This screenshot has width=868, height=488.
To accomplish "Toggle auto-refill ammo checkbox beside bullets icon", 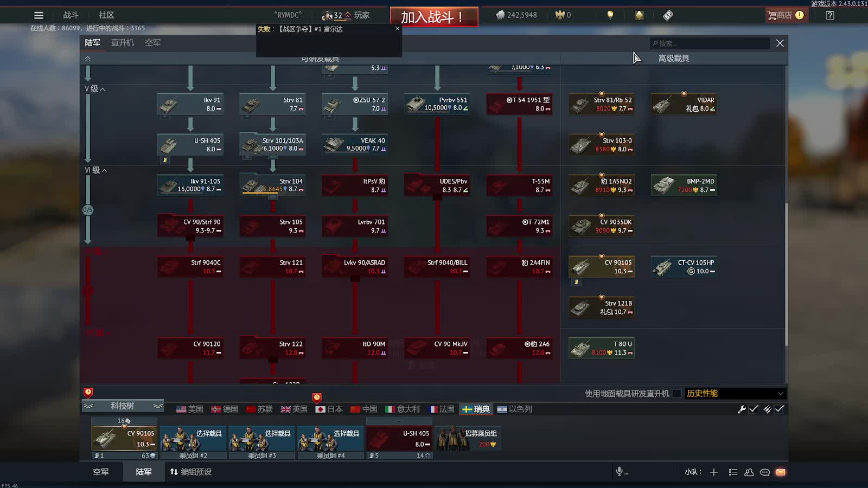I will click(x=780, y=409).
